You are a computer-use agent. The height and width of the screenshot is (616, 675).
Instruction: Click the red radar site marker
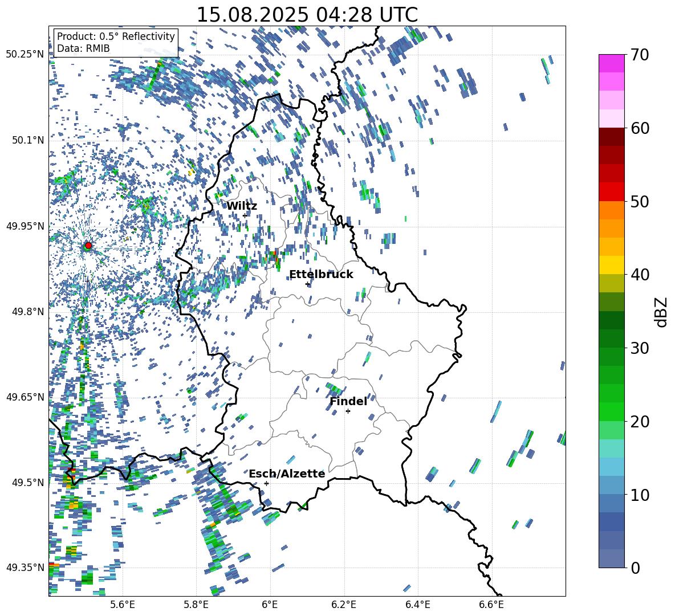click(88, 246)
